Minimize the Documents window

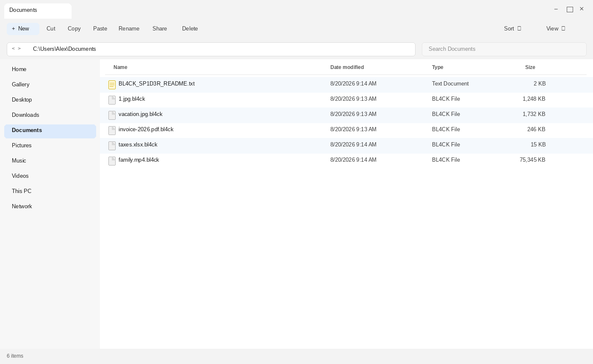556,9
